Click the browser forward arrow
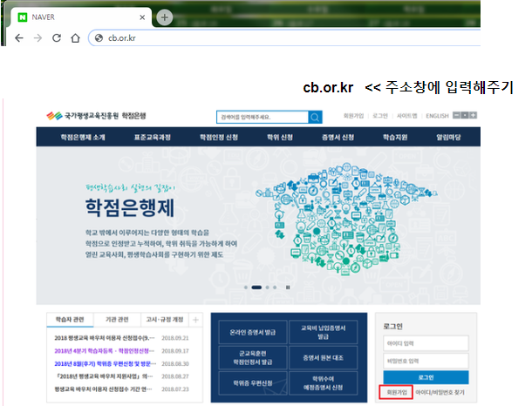The height and width of the screenshot is (406, 532). point(38,38)
